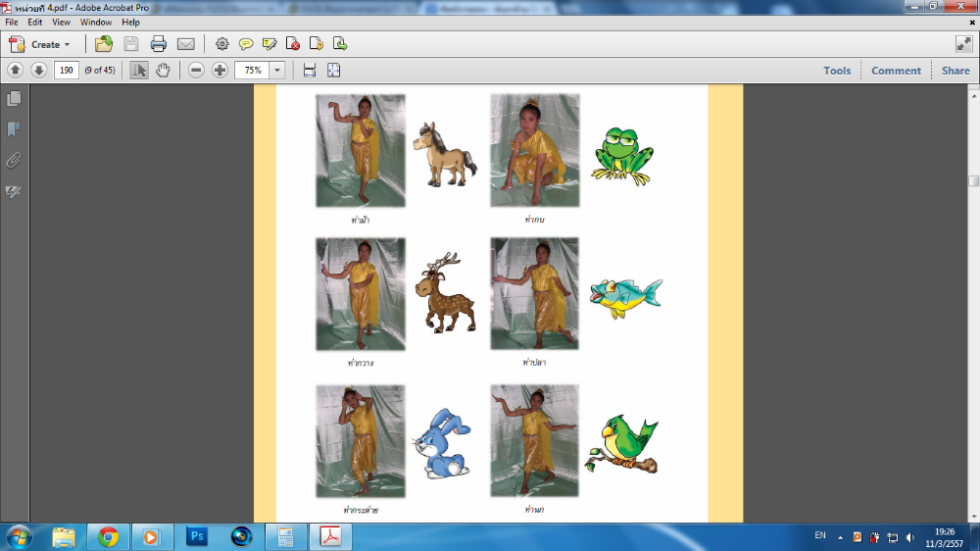Click the page number input field
980x551 pixels.
click(67, 71)
